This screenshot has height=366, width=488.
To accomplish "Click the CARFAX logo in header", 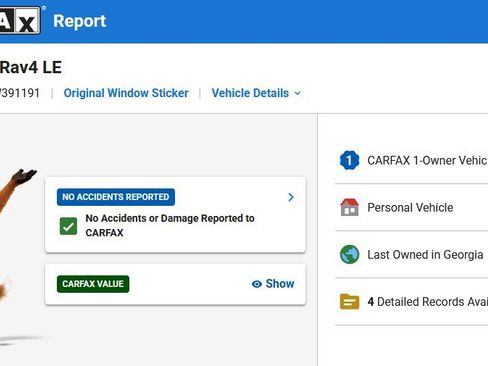I will 20,20.
